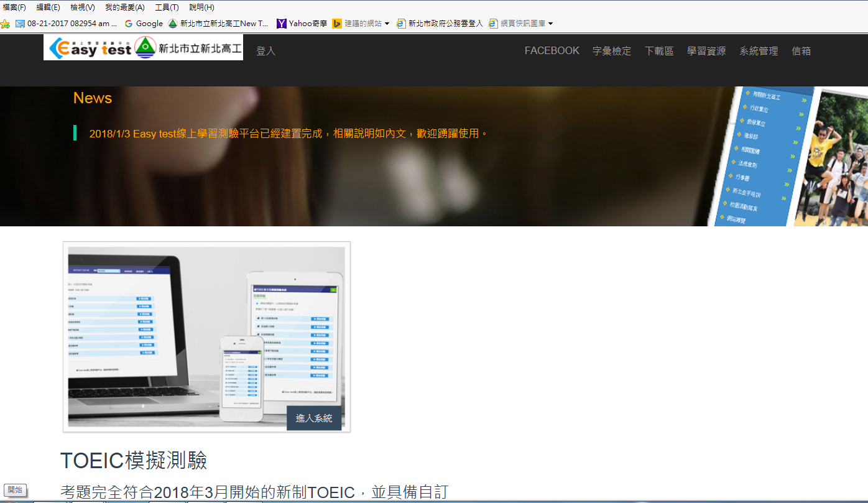The image size is (868, 503).
Task: Click the green school emblem in the header
Action: 145,47
